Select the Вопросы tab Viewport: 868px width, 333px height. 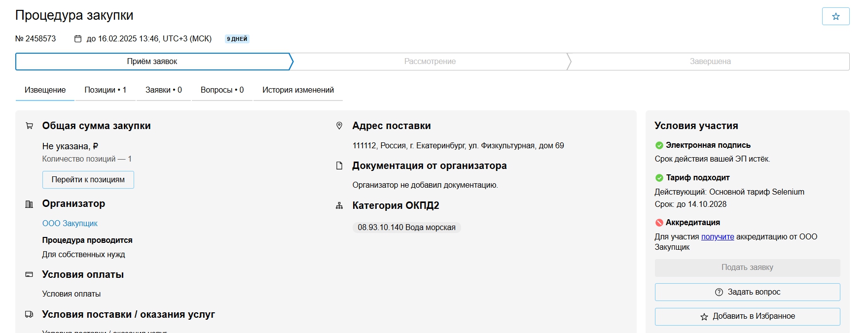coord(222,90)
